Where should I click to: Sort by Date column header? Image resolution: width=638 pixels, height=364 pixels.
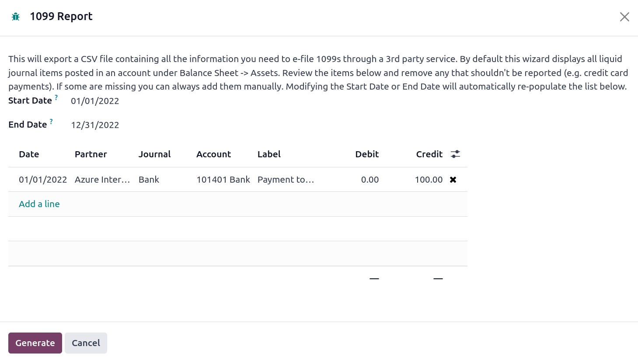tap(29, 154)
